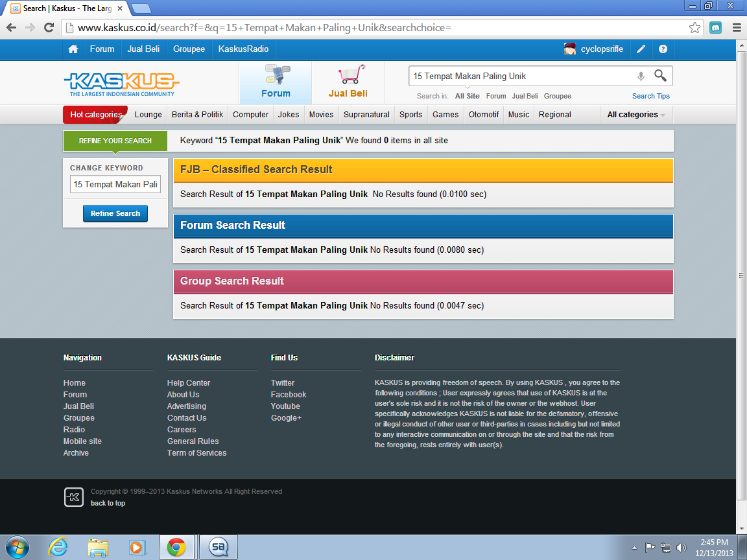Screen dimensions: 747x560
Task: Open the Games category
Action: click(x=445, y=115)
